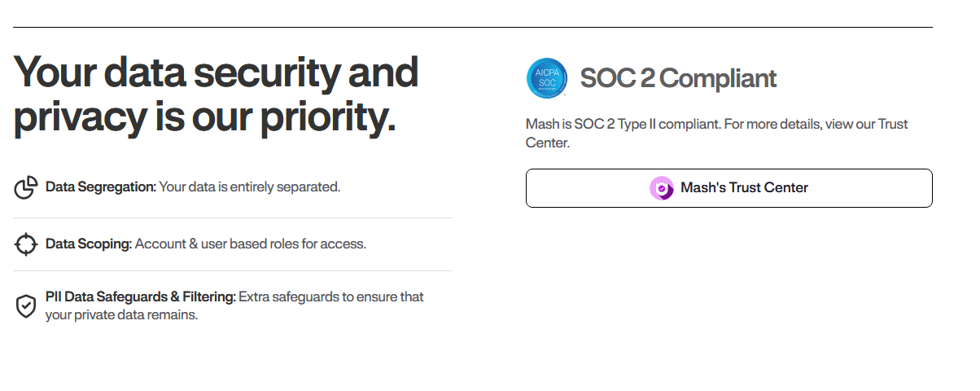Screen dimensions: 980x391
Task: Click the bold "Data Scoping:" label
Action: [88, 244]
